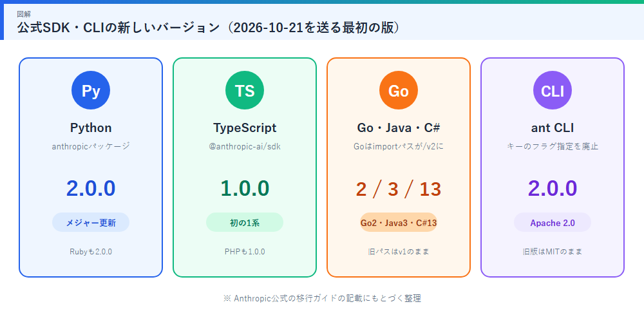Click the Python card heading

pos(91,128)
